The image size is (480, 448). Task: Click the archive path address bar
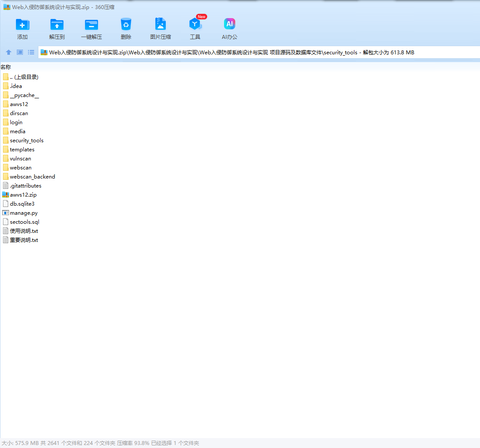[x=259, y=52]
